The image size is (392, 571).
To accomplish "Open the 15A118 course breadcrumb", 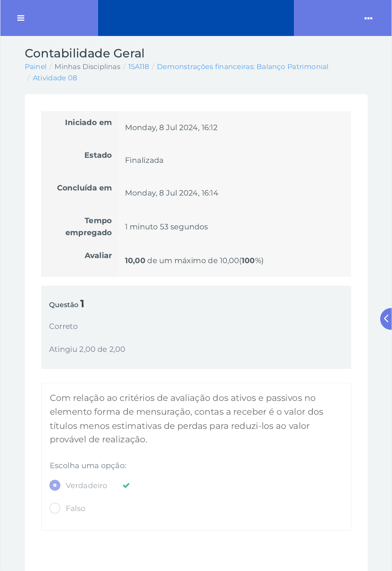I will [138, 67].
